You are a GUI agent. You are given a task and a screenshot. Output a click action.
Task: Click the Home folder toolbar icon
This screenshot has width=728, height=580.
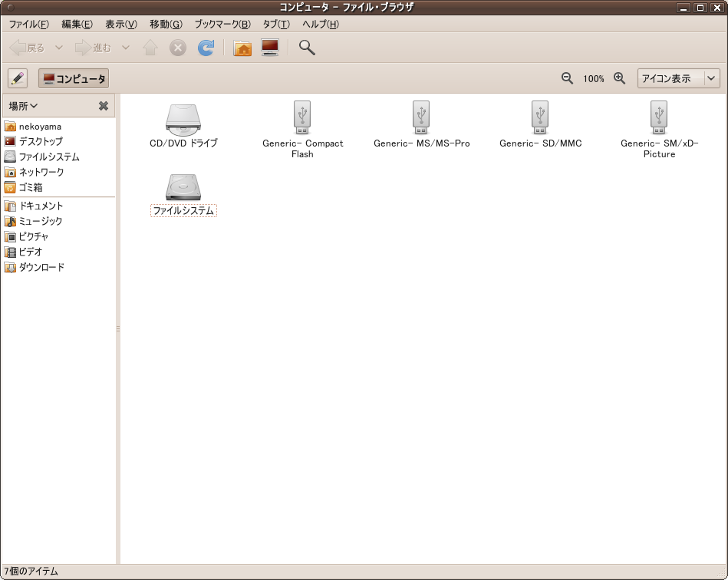pos(242,48)
